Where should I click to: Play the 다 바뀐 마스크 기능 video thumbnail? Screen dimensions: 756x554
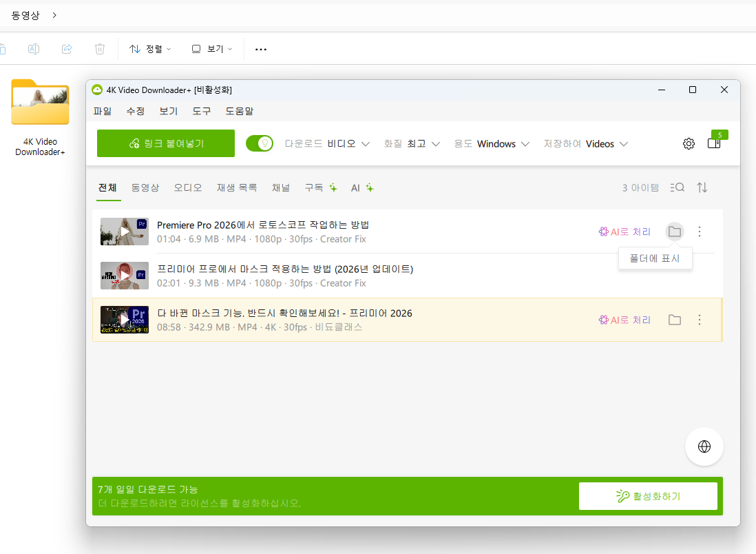tap(125, 320)
